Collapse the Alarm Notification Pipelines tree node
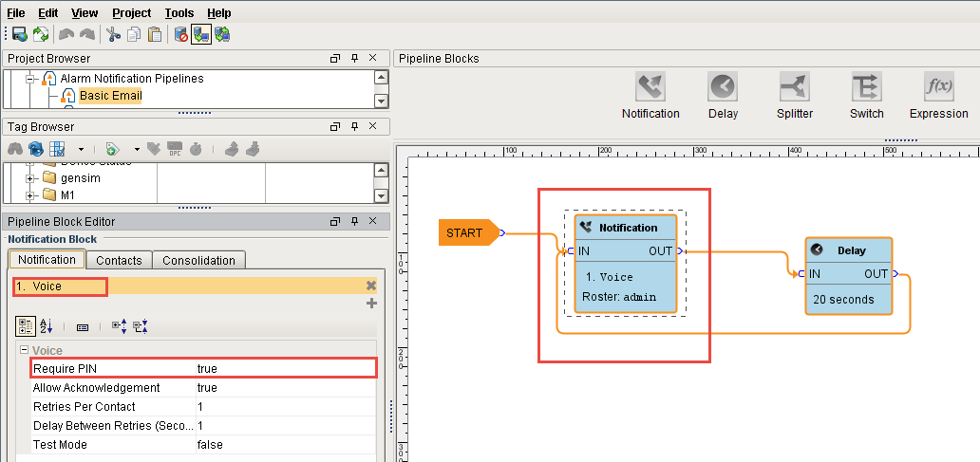Viewport: 980px width, 462px height. pos(30,79)
